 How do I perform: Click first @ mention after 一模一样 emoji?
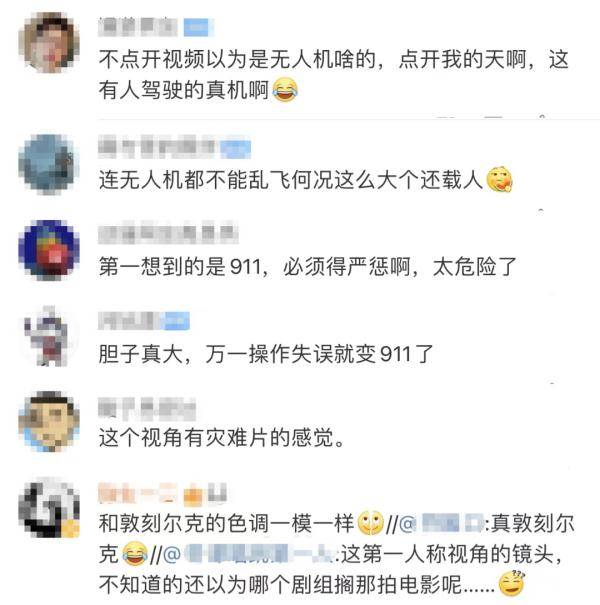point(441,525)
